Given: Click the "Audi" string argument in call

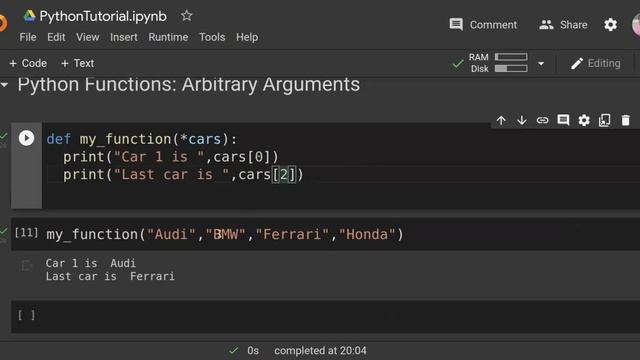Looking at the screenshot, I should [171, 234].
